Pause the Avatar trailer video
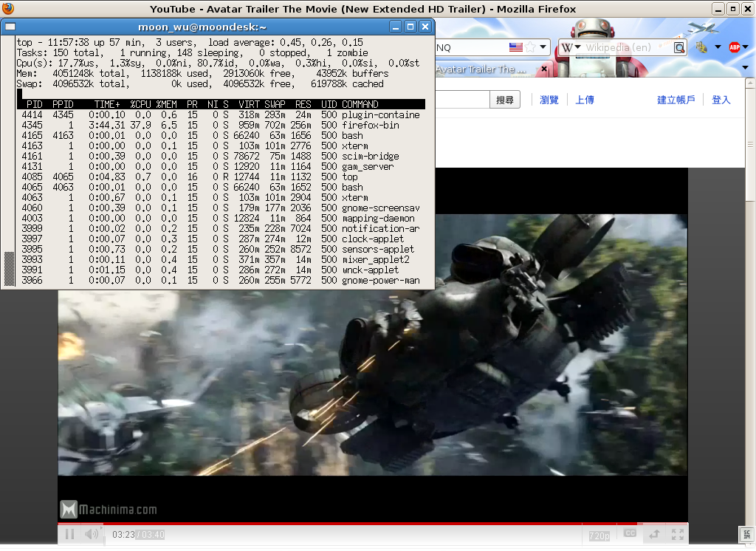 (69, 534)
